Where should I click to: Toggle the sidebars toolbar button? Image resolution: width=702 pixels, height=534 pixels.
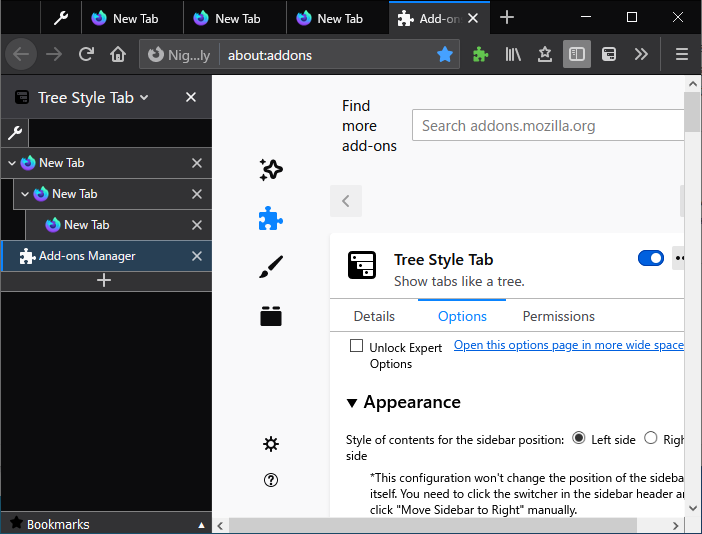(577, 54)
